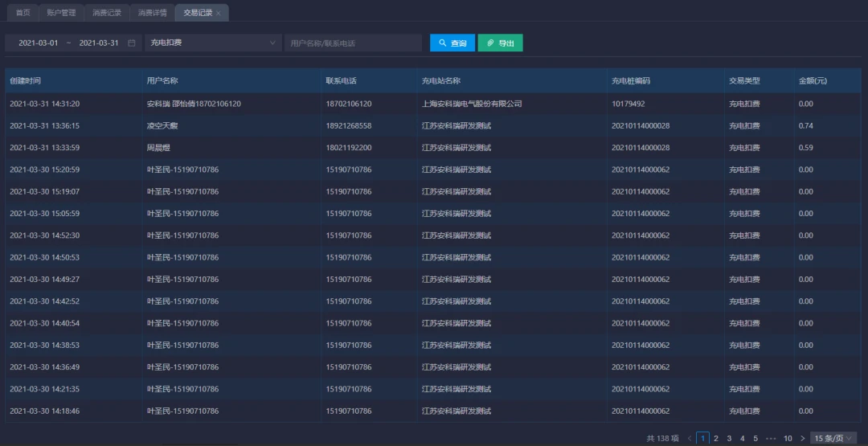
Task: Select the row created 2021-03-30 15:20:59
Action: tap(433, 170)
